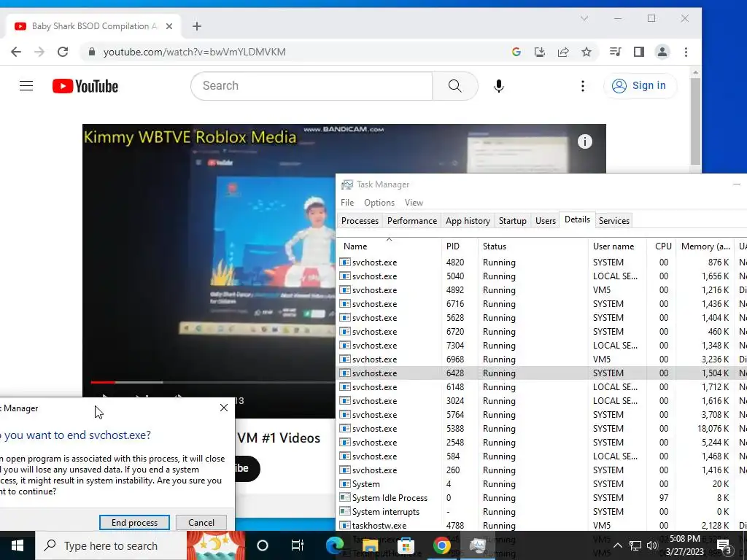Sort by the Name column header
The image size is (747, 560).
coord(390,246)
